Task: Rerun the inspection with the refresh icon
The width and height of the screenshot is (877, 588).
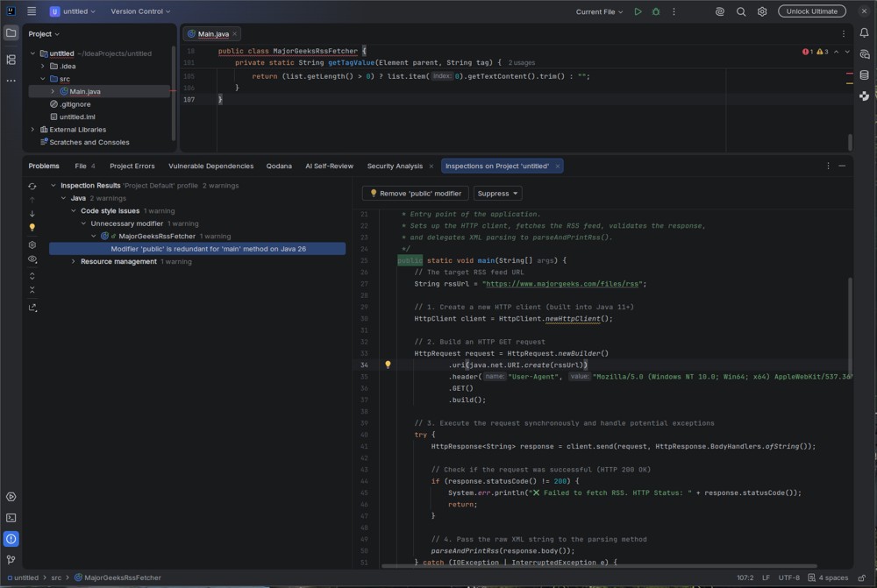Action: pyautogui.click(x=32, y=186)
